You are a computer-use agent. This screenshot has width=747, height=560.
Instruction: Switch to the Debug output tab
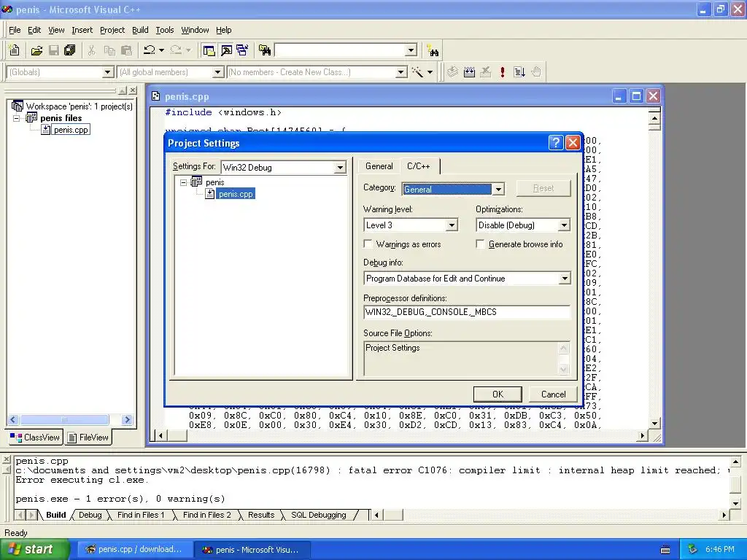[90, 515]
